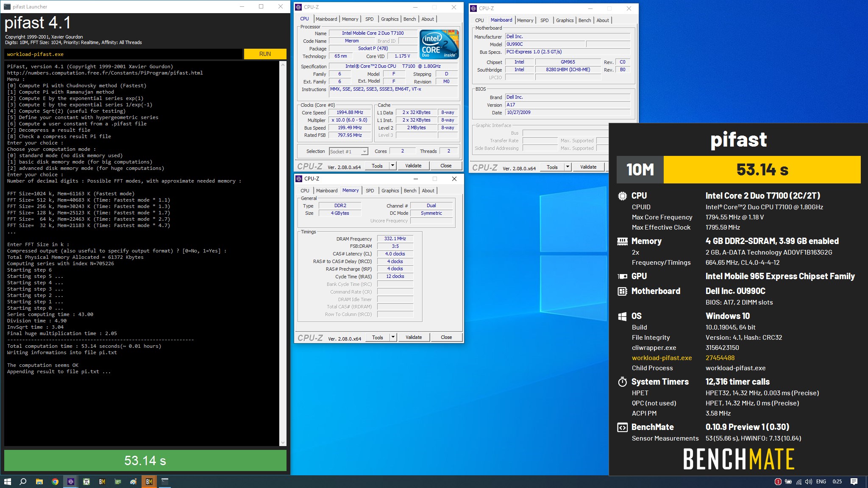Open Memory tab in CPU-Z CPU window

tap(350, 19)
